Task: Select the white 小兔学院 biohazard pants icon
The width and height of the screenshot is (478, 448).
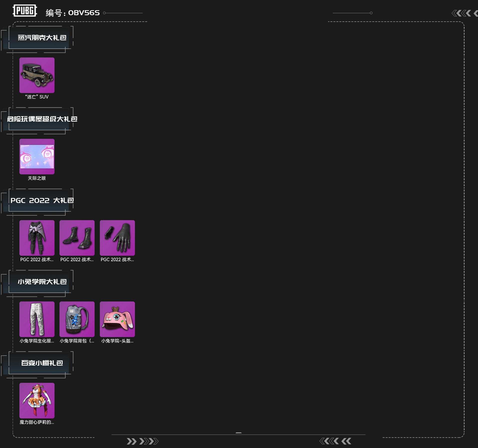Action: (37, 319)
